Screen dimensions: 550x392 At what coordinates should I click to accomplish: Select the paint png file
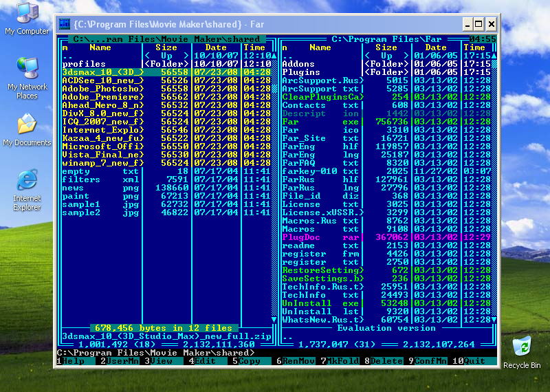pos(166,196)
